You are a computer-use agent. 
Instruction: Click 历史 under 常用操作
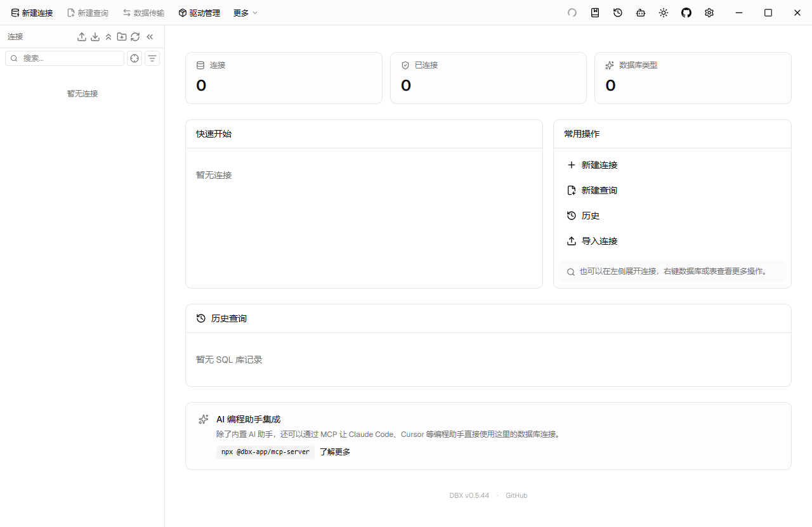[672, 216]
